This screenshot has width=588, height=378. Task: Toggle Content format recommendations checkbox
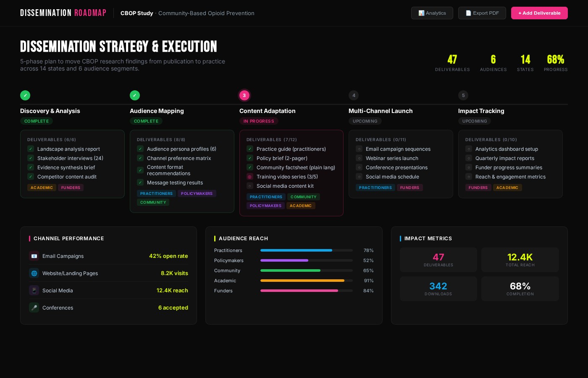pyautogui.click(x=140, y=170)
